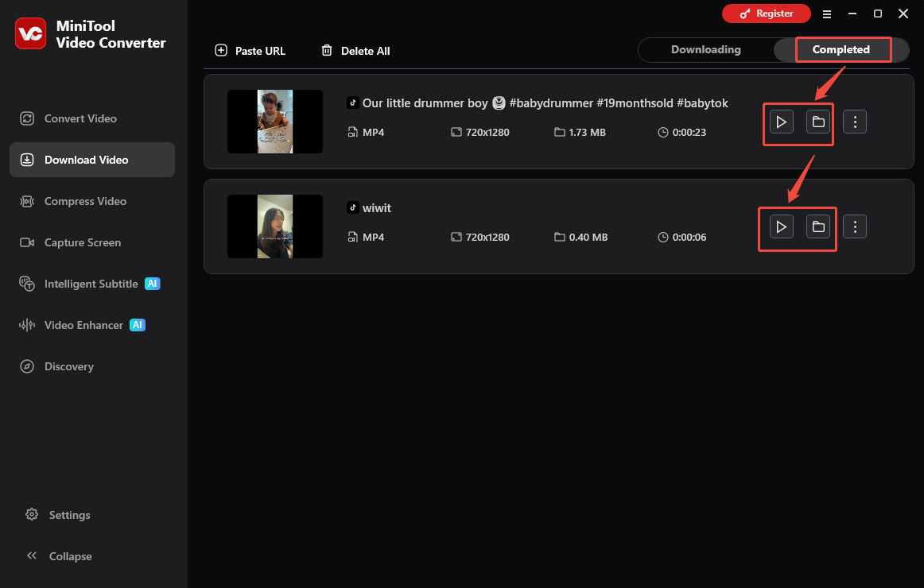This screenshot has width=924, height=588.
Task: Click the TikTok icon beside wiwit
Action: point(352,207)
